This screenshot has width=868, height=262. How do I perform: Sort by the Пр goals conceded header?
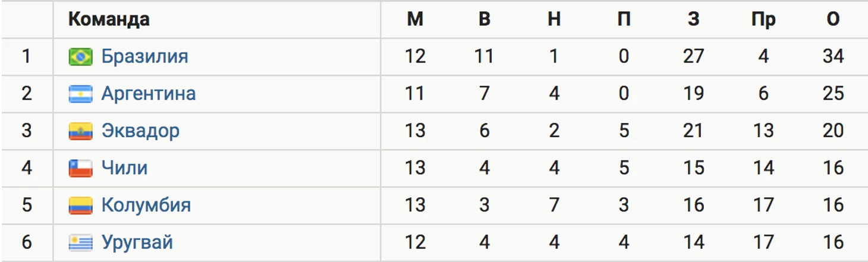coord(763,20)
